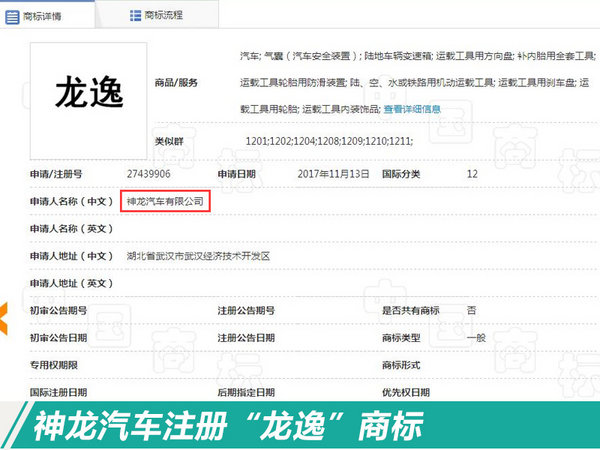Click the international class value 12
The image size is (600, 450).
472,174
